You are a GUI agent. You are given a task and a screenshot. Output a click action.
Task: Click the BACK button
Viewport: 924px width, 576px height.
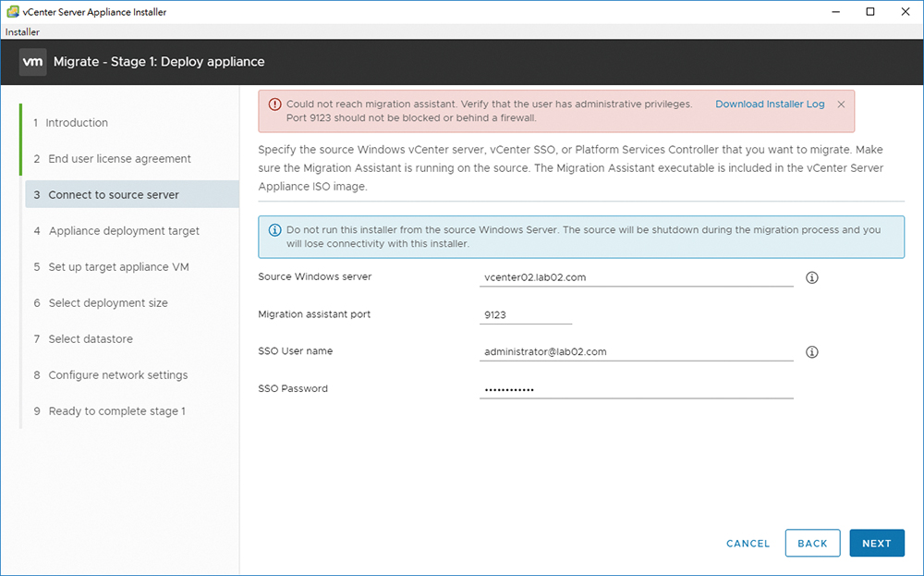812,543
